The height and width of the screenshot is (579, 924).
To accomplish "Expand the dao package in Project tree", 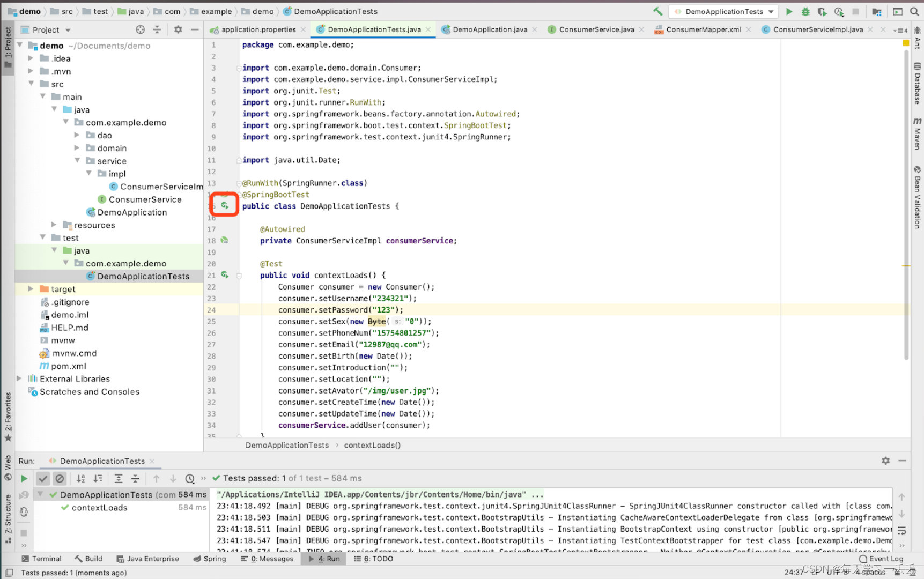I will point(78,135).
